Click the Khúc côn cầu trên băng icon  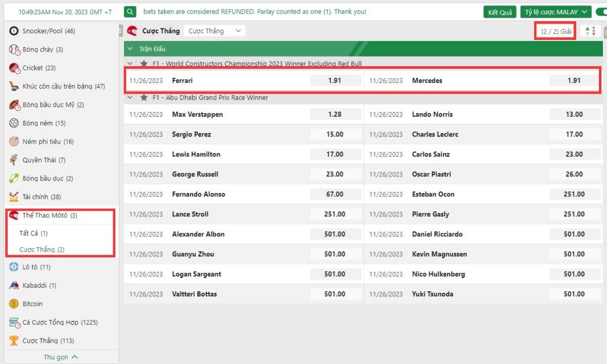pos(14,86)
